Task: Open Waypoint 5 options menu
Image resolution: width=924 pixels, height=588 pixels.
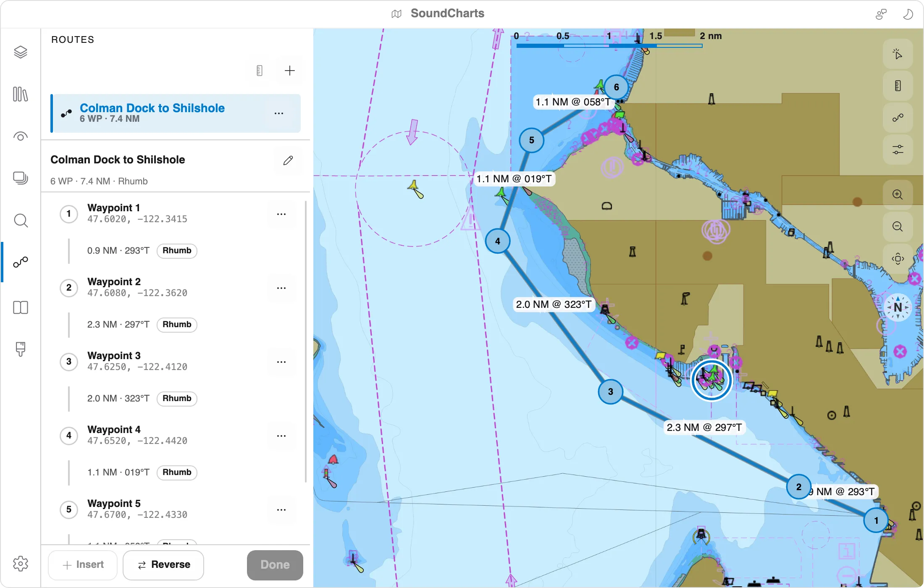Action: (281, 510)
